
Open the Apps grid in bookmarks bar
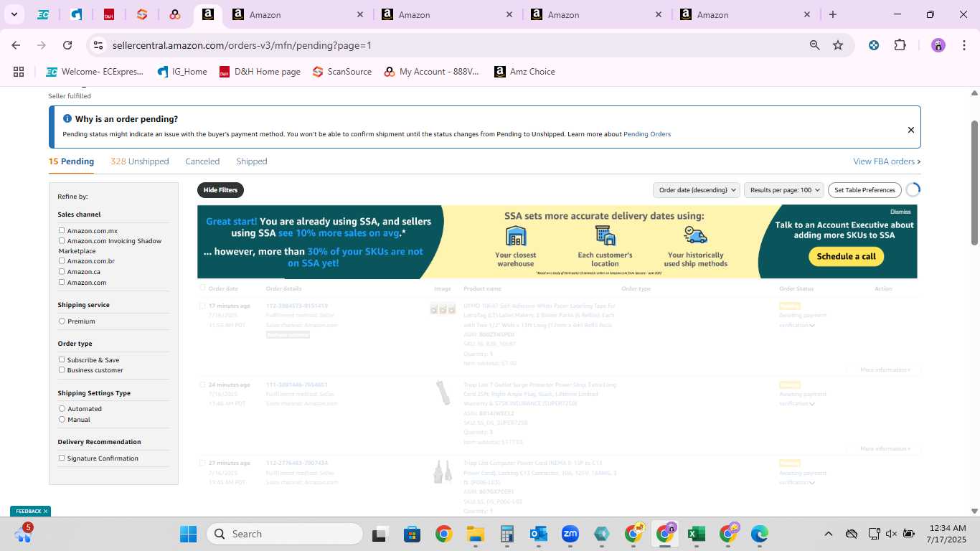pos(19,72)
